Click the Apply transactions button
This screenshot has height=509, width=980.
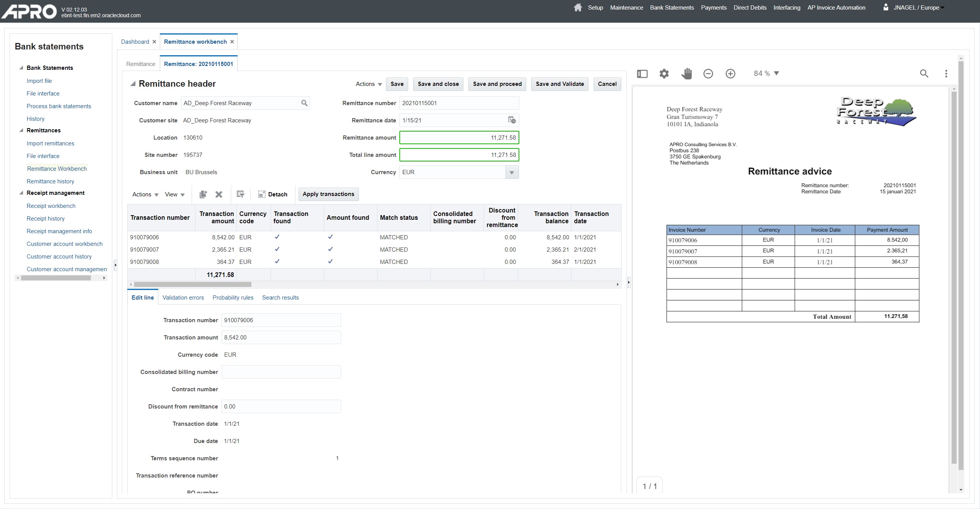coord(328,194)
